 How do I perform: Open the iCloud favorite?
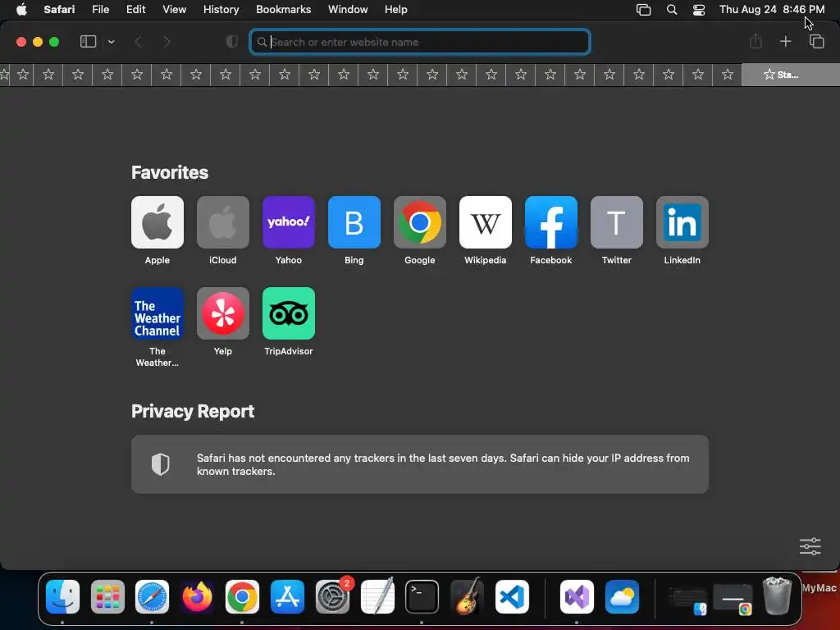coord(223,222)
